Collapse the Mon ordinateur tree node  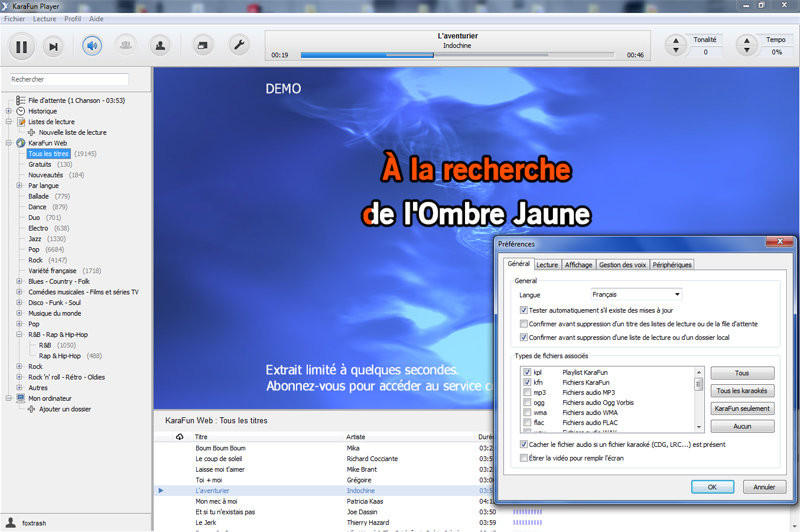click(x=9, y=398)
